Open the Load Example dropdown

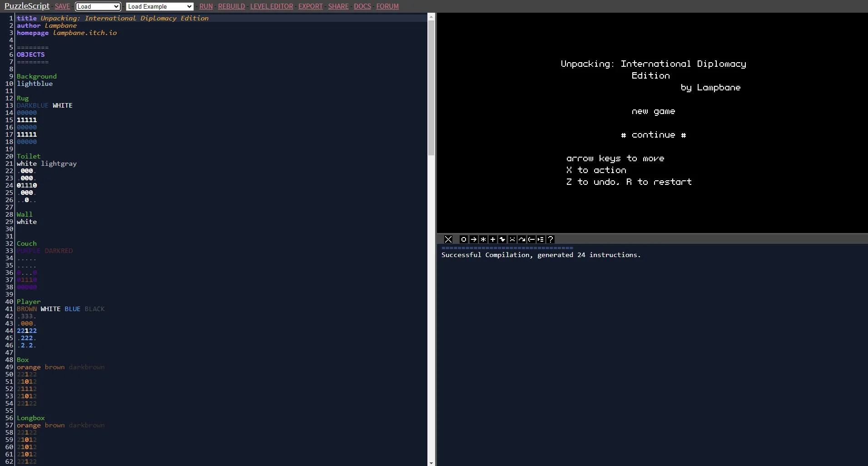pos(160,6)
